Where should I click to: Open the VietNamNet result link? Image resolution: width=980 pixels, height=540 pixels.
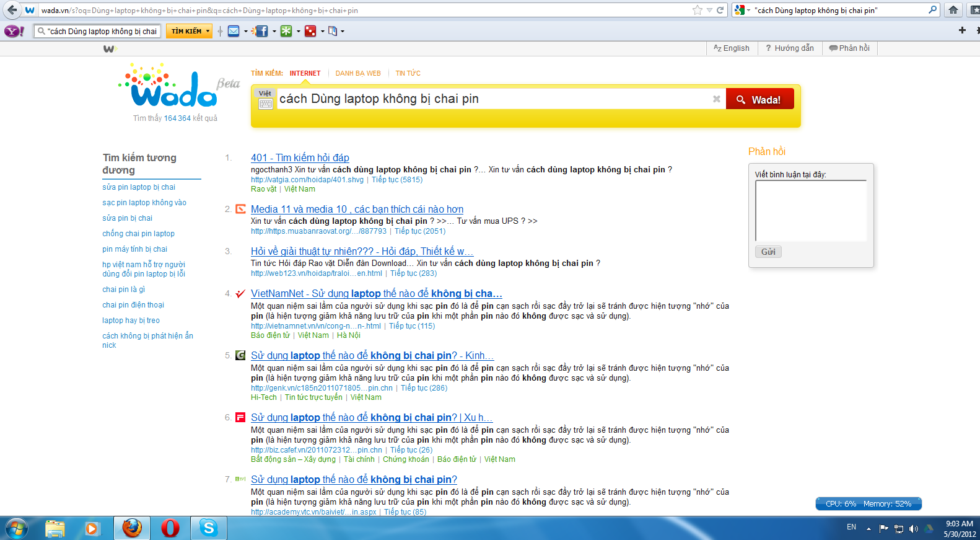[376, 293]
